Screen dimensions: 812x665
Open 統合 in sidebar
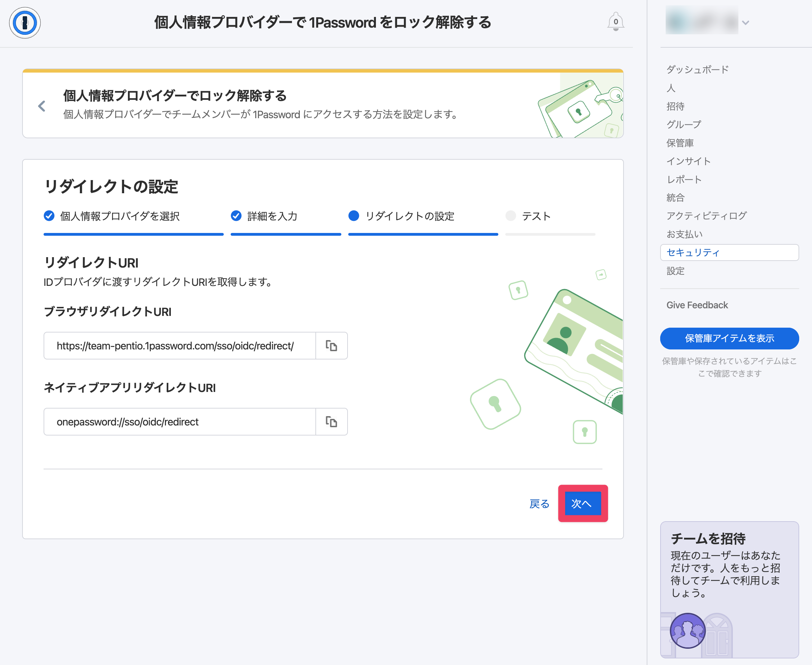point(675,198)
